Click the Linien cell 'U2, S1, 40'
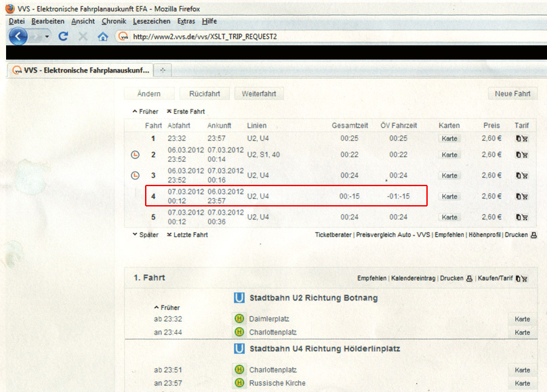 click(x=264, y=155)
